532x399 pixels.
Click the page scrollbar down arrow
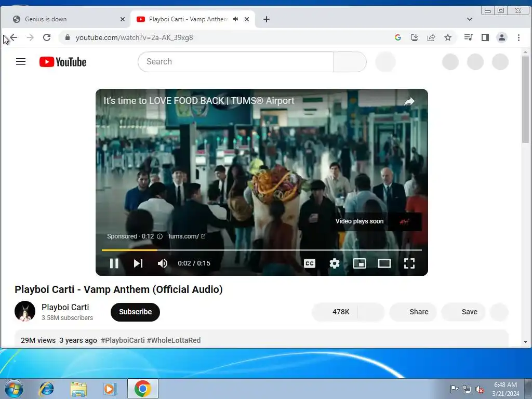pos(525,342)
